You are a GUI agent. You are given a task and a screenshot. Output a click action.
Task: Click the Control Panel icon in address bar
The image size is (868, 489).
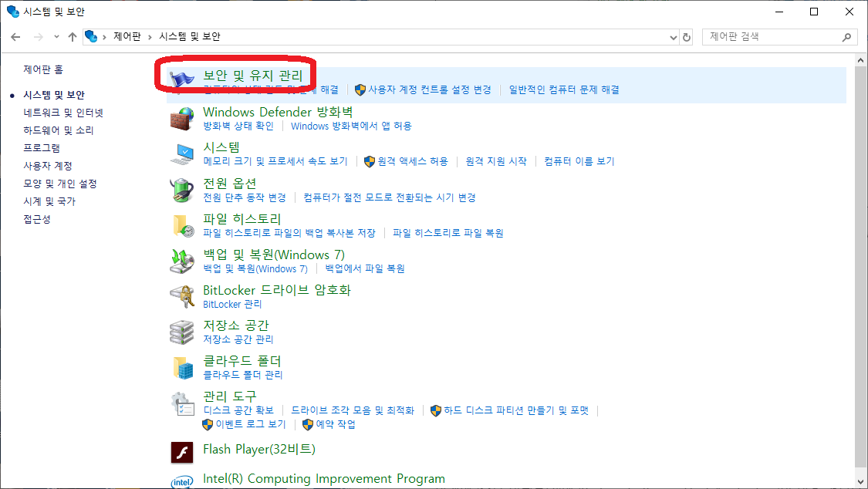click(91, 36)
